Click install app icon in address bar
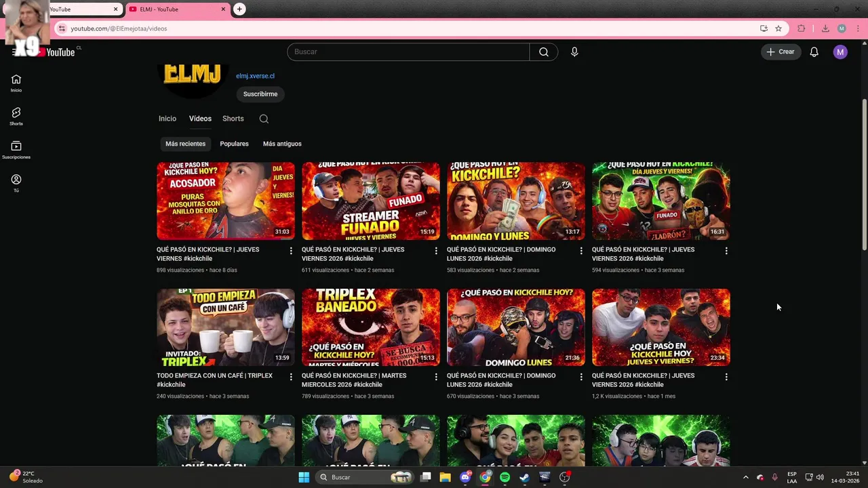This screenshot has width=868, height=488. pyautogui.click(x=764, y=28)
